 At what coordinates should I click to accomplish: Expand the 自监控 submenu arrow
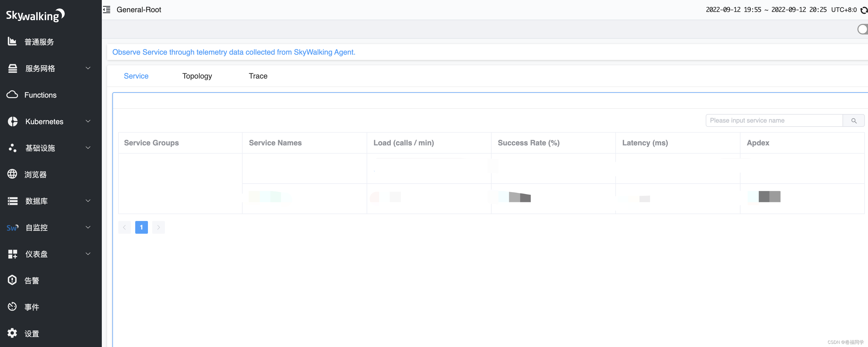click(x=88, y=227)
